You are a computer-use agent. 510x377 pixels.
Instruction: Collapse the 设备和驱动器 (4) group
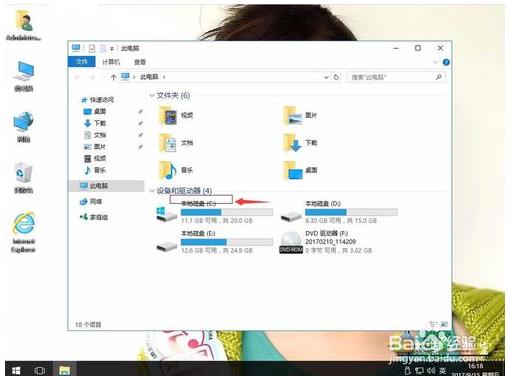coord(152,191)
